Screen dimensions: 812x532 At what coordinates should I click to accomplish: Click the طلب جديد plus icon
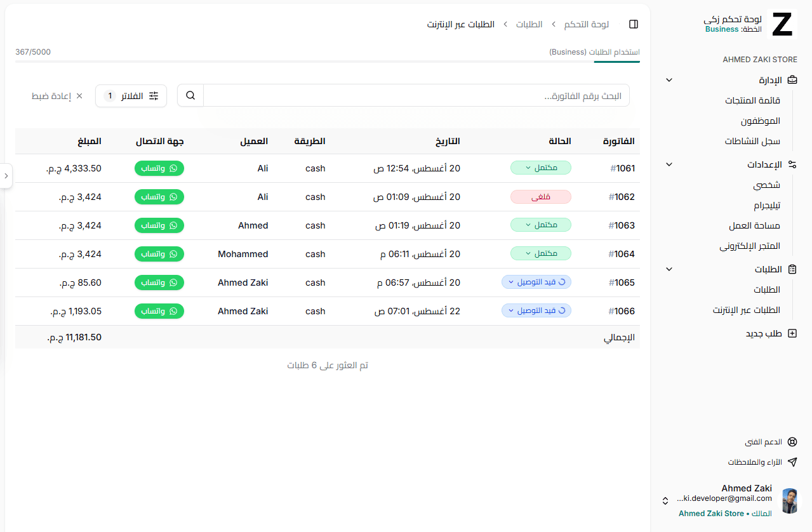(792, 333)
